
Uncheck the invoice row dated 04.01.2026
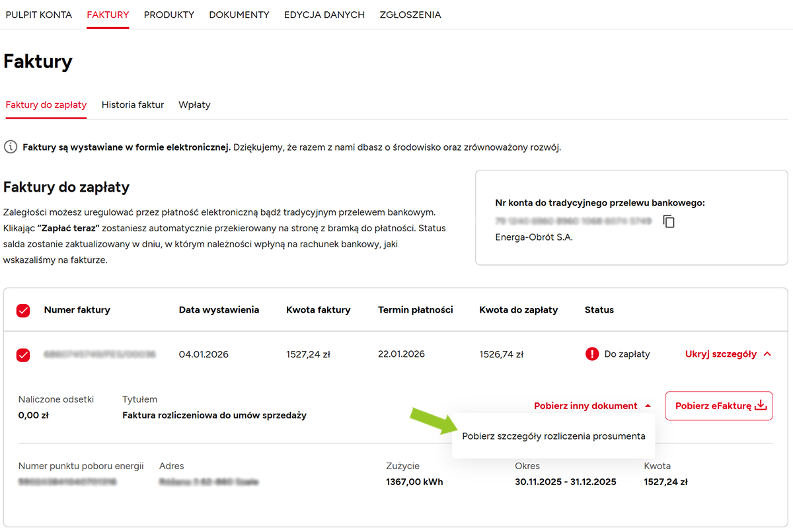coord(23,355)
